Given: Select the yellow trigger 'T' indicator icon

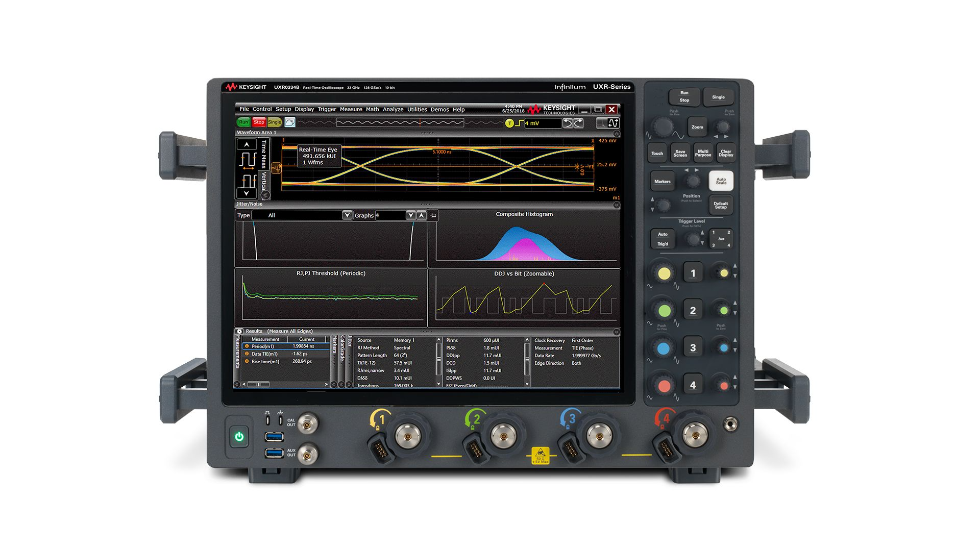Looking at the screenshot, I should point(509,122).
